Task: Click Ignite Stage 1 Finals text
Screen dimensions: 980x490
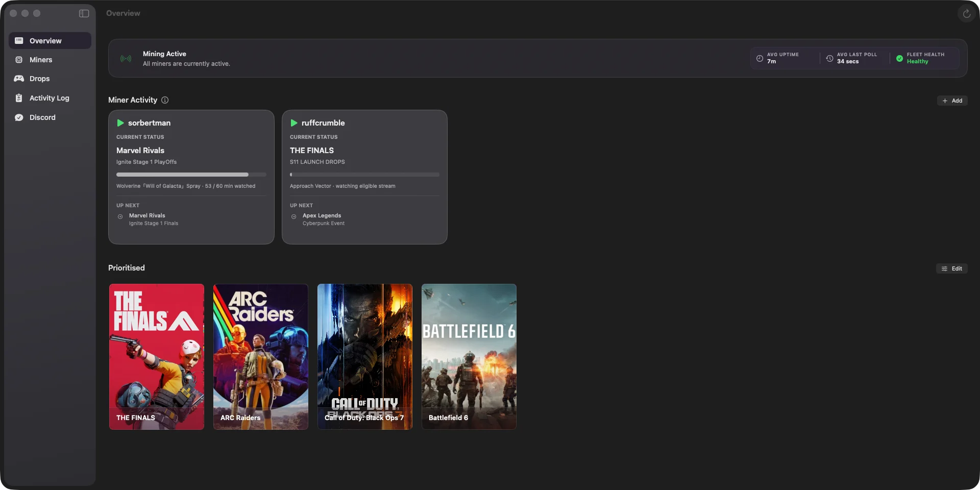Action: click(x=154, y=224)
